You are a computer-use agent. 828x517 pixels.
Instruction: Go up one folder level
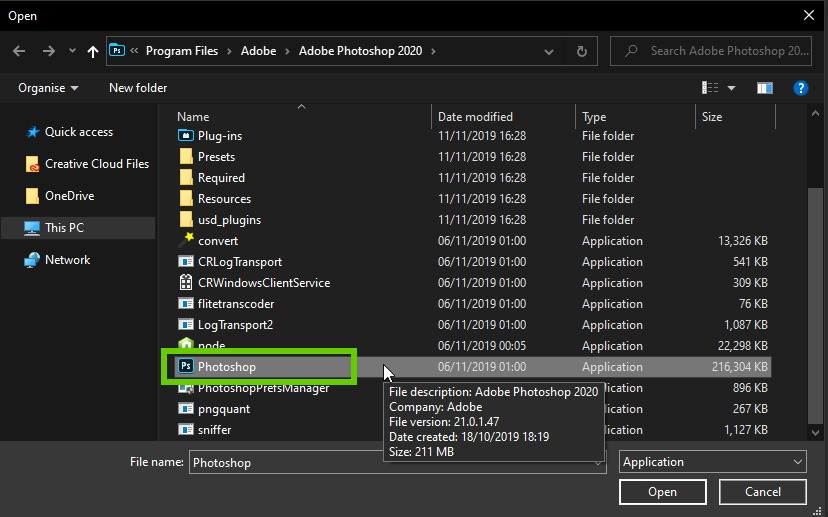pyautogui.click(x=92, y=51)
